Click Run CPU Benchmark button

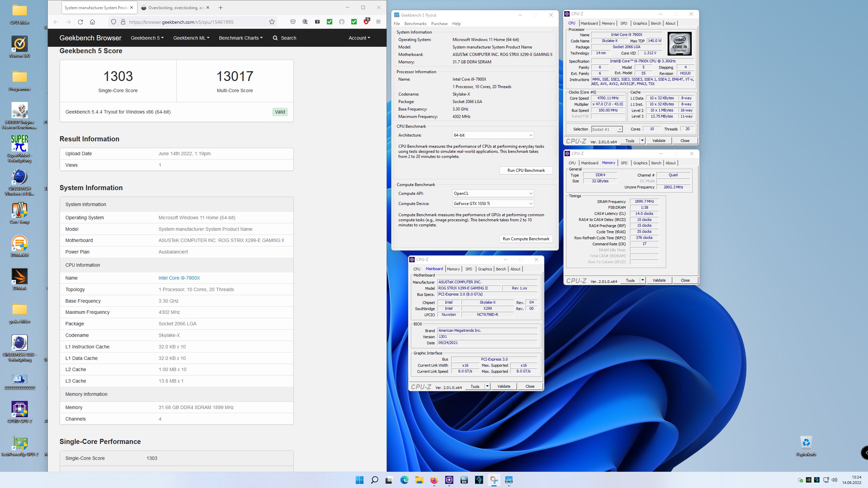[x=526, y=170]
